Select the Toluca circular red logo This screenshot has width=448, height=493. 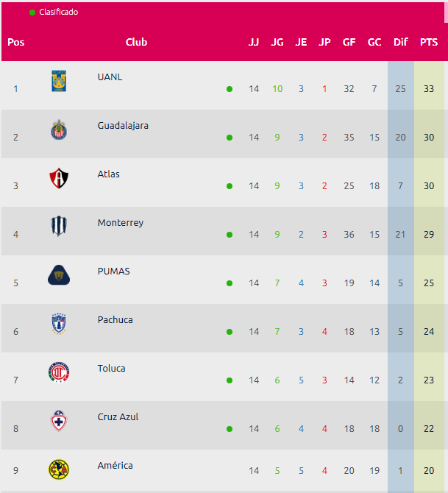click(59, 372)
